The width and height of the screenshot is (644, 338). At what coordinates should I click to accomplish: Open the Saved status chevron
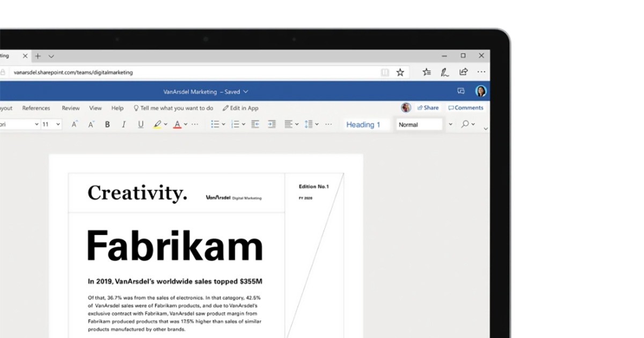tap(246, 91)
